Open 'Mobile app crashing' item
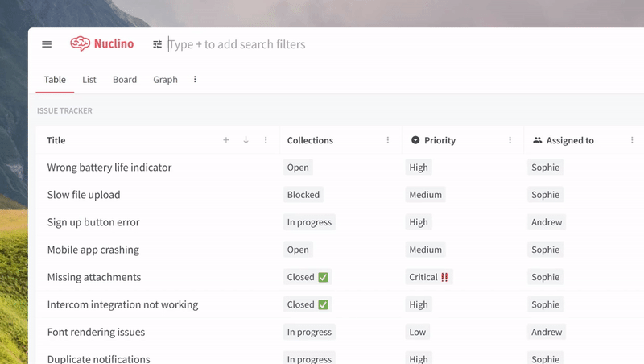 click(93, 250)
